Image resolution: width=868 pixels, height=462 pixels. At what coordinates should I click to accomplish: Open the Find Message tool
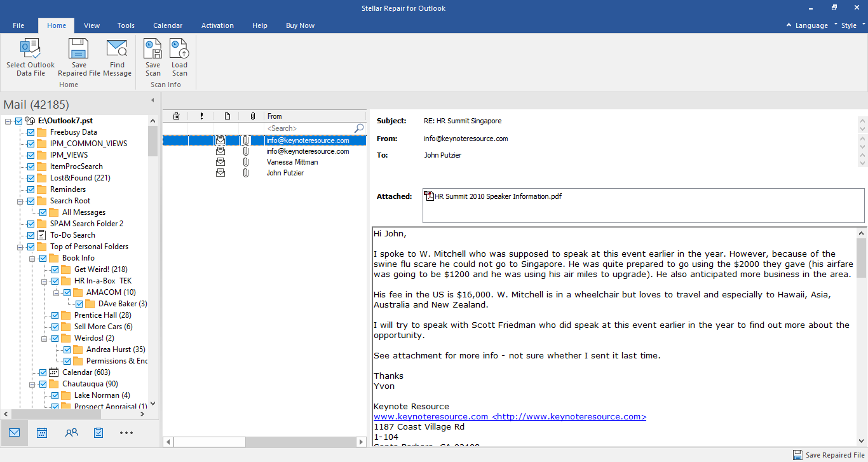pos(117,56)
